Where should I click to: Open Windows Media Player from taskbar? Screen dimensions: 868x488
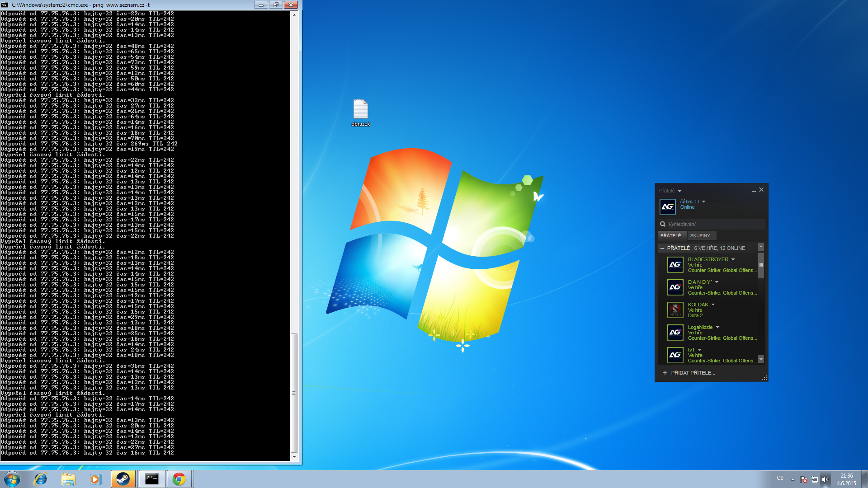tap(95, 479)
